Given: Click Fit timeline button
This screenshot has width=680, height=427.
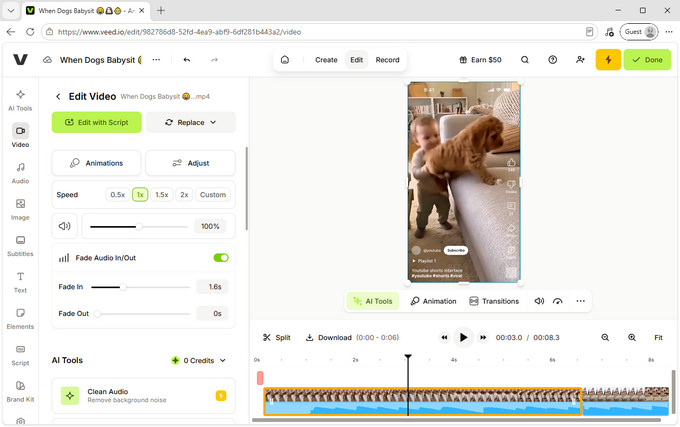Looking at the screenshot, I should coord(658,337).
